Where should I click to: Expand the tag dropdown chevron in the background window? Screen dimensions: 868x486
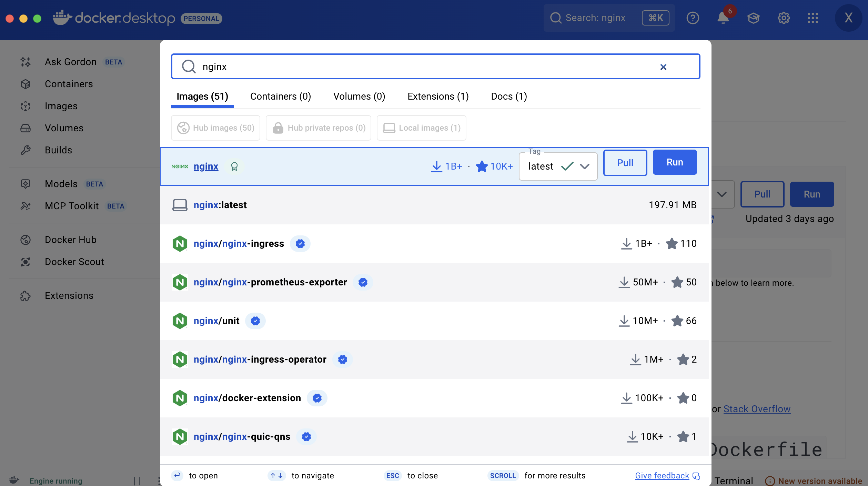(722, 194)
